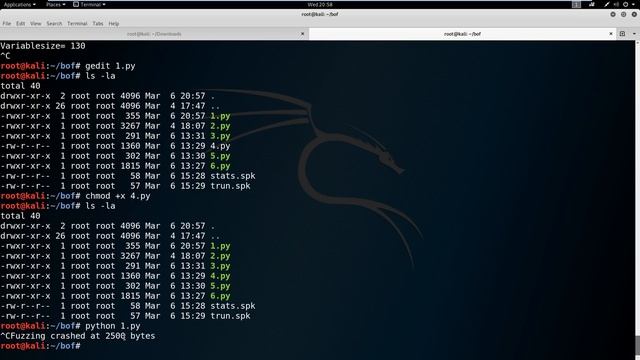Viewport: 640px width, 360px height.
Task: Click 6.py in the second listing
Action: tap(220, 296)
